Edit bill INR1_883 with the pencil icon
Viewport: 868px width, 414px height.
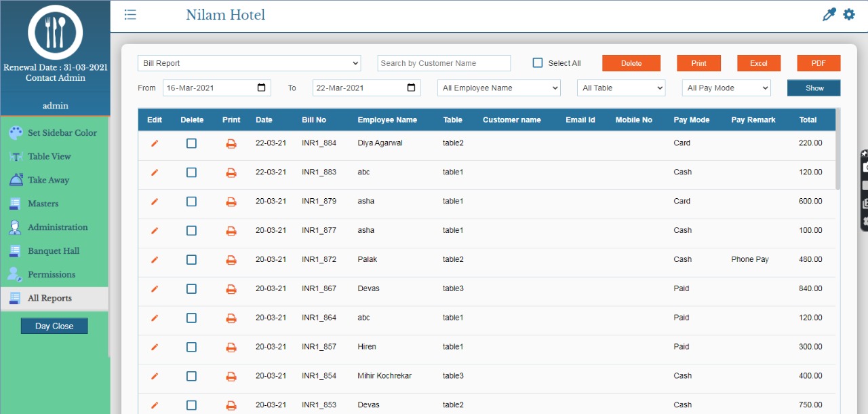pos(155,172)
